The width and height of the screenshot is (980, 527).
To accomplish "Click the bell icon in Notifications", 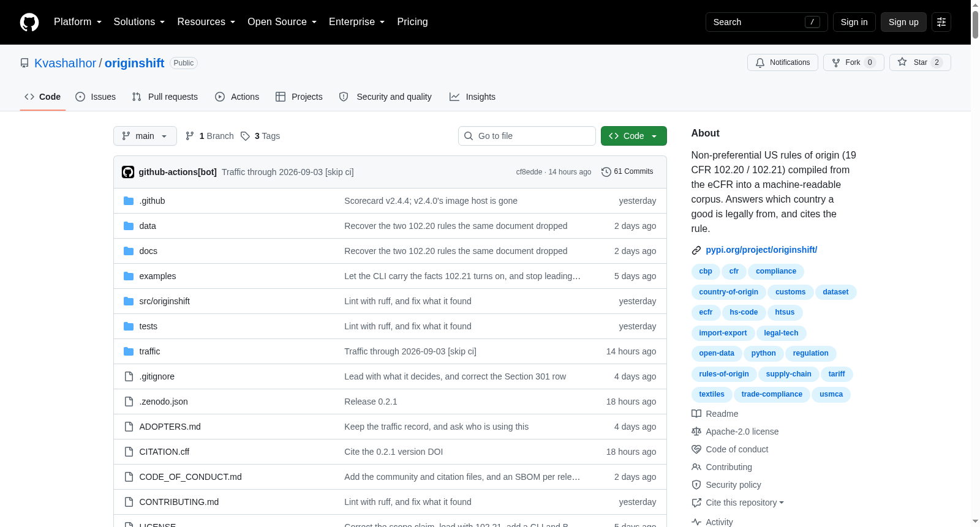I will point(760,62).
